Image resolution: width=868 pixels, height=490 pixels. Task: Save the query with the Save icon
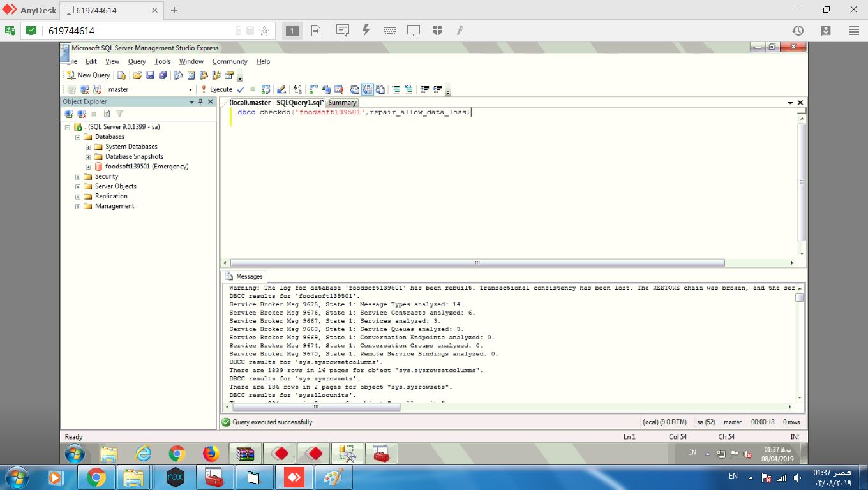(150, 75)
